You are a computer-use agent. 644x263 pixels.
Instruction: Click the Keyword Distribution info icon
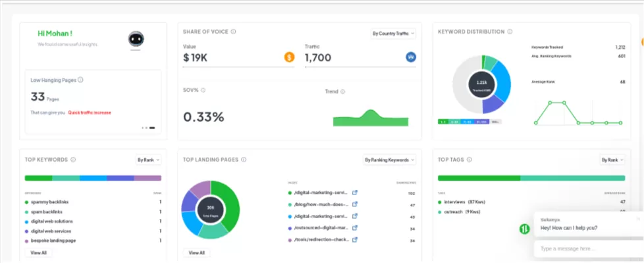tap(510, 32)
